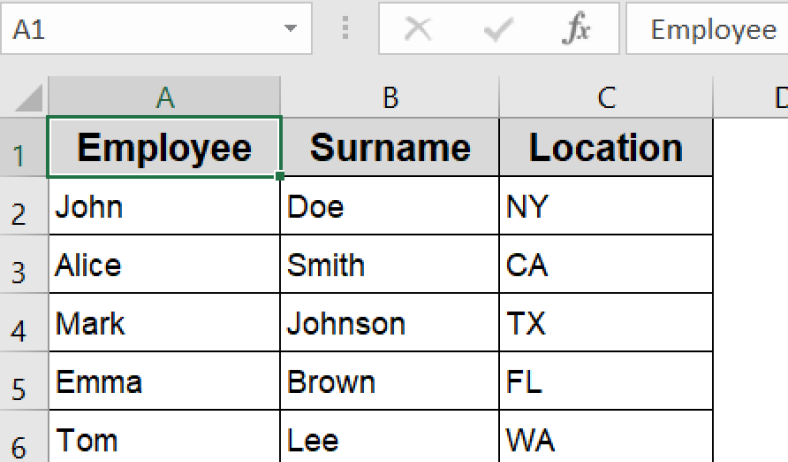Expand the Name Box dropdown arrow
The height and width of the screenshot is (462, 788).
[291, 30]
